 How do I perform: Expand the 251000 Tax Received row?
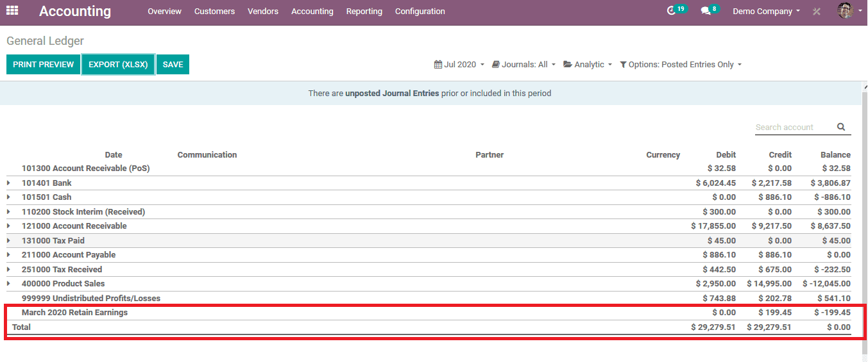pyautogui.click(x=9, y=270)
